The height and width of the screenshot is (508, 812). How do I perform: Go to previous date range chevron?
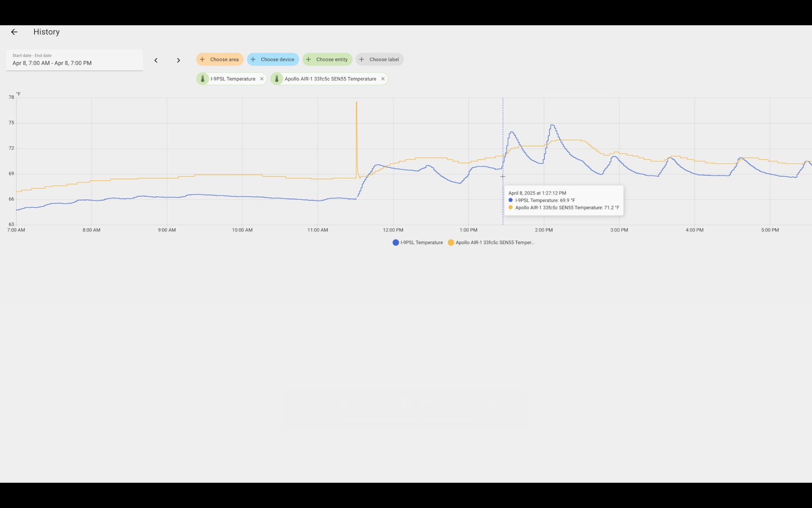pos(156,60)
